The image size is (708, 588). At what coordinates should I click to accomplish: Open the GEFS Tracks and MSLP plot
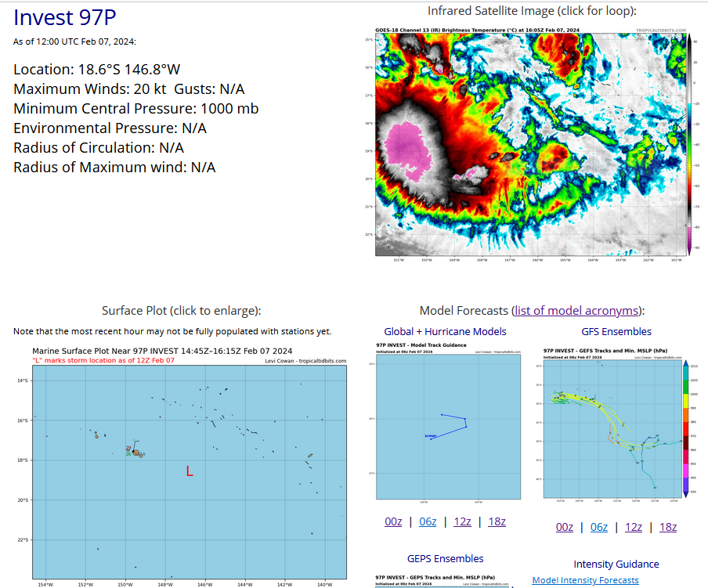tap(611, 423)
